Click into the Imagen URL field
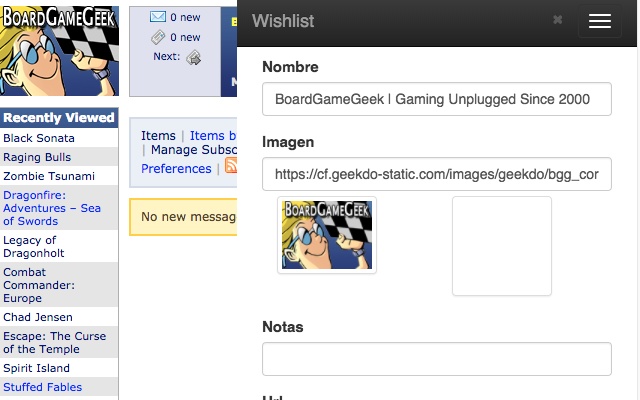The height and width of the screenshot is (400, 640). coord(437,174)
